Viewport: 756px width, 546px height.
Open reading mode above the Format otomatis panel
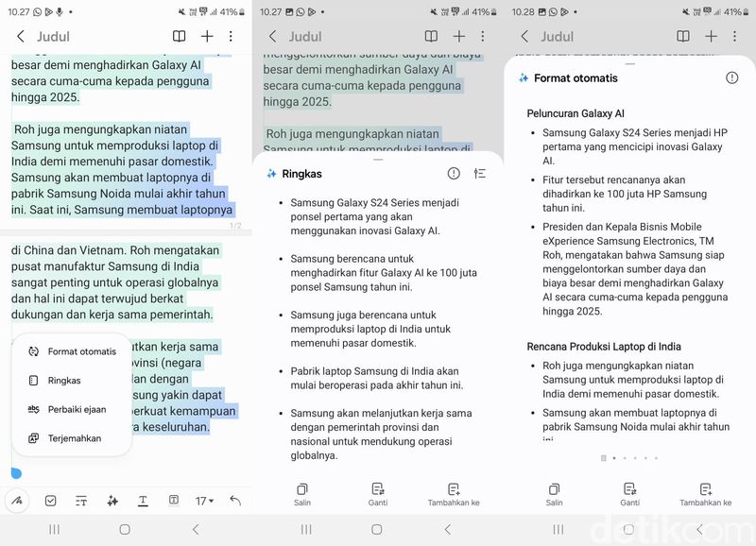(x=683, y=36)
